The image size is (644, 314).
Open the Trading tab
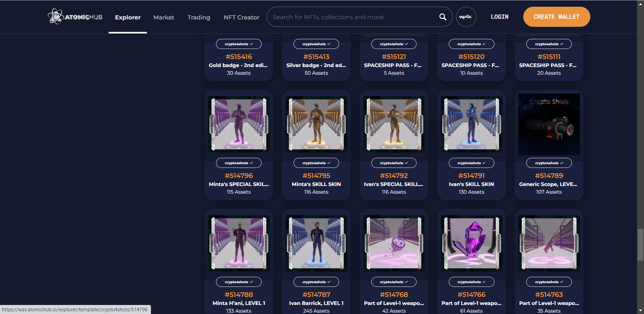pos(199,17)
